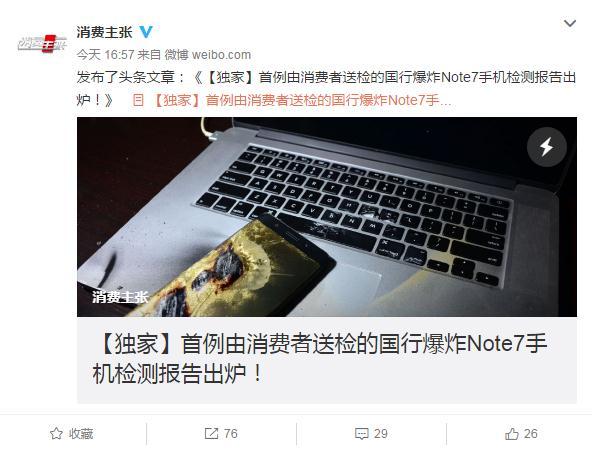Screen dimensions: 592x451
Task: Click the like count 26
Action: coord(530,434)
